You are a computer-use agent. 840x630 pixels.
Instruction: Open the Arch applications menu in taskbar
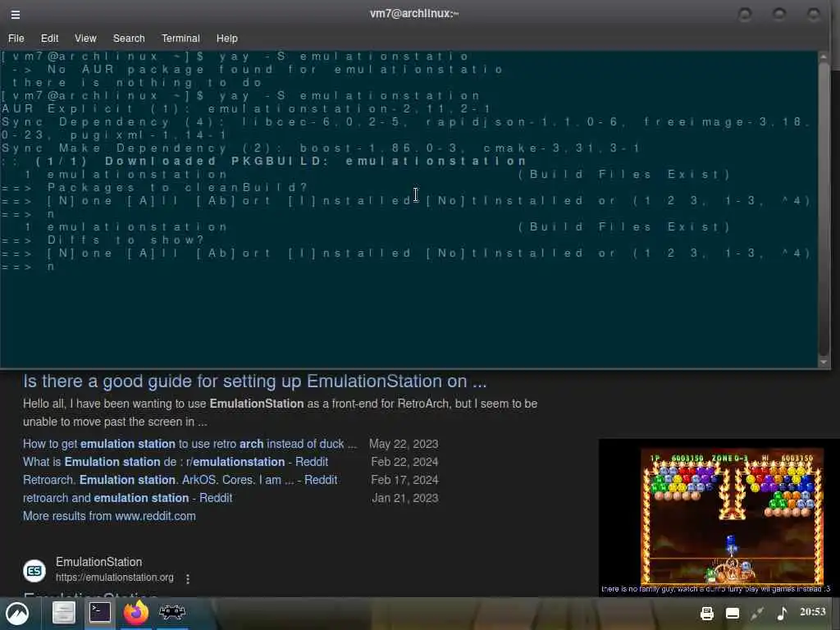click(x=17, y=614)
